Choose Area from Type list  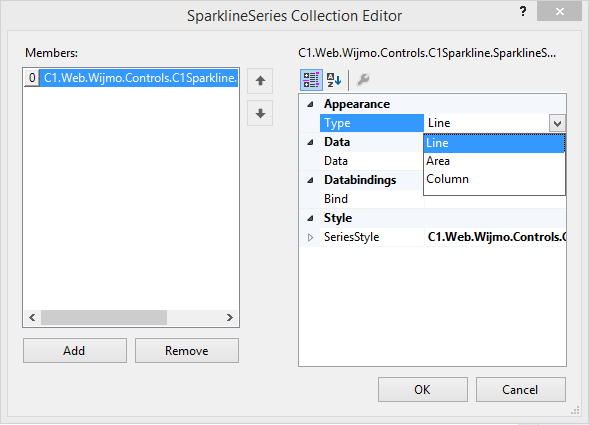click(x=494, y=161)
